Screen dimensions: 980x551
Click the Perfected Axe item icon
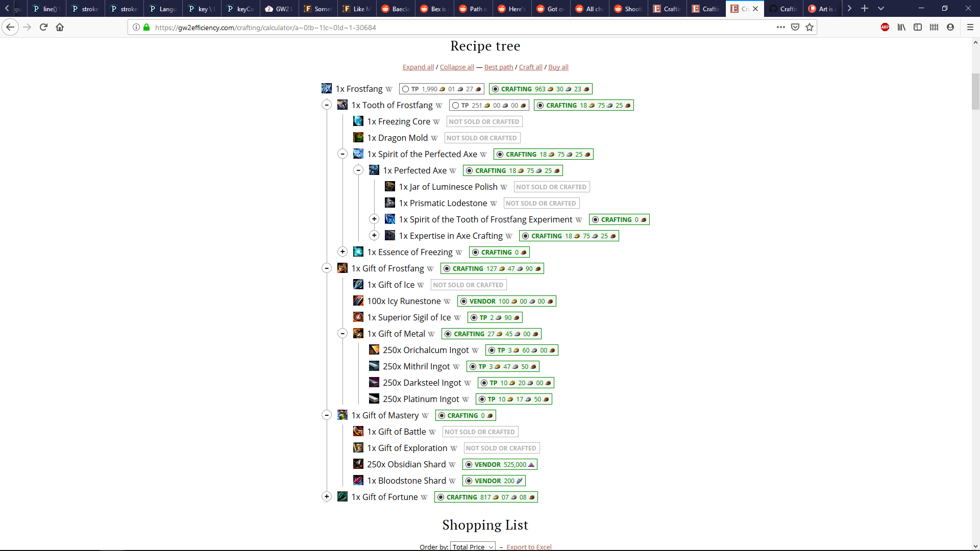point(375,170)
